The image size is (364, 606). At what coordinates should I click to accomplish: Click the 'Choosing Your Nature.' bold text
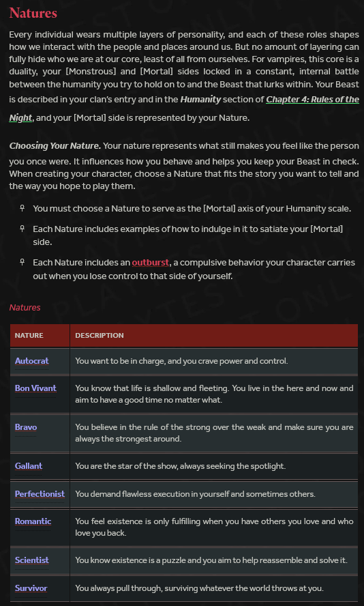pos(55,146)
